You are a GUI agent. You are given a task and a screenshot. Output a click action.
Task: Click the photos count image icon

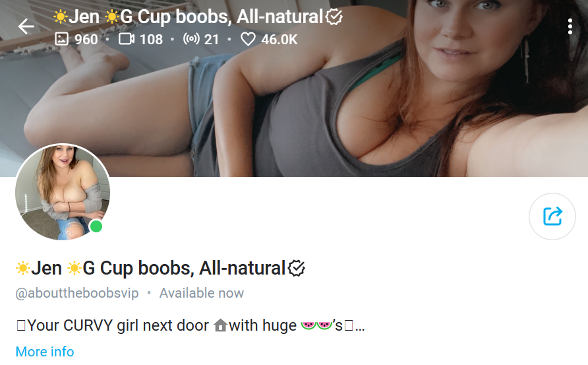61,39
